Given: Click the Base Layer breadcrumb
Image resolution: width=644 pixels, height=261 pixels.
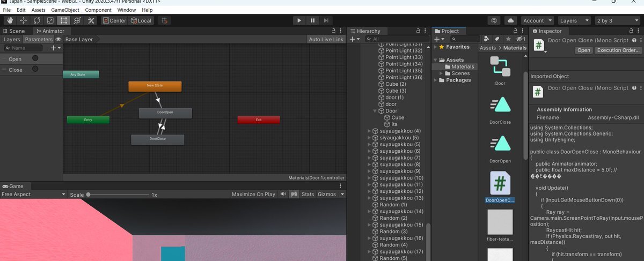Looking at the screenshot, I should tap(79, 39).
